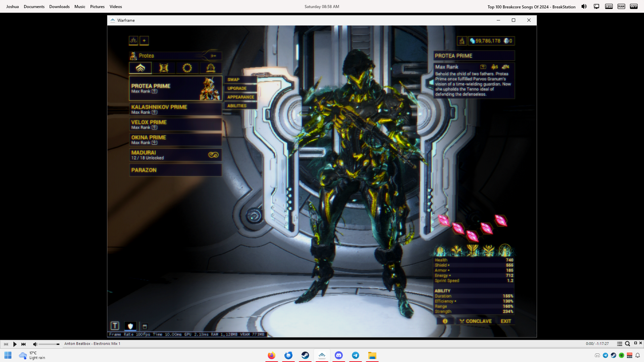Click the small window icon in bottom bar

(x=145, y=326)
